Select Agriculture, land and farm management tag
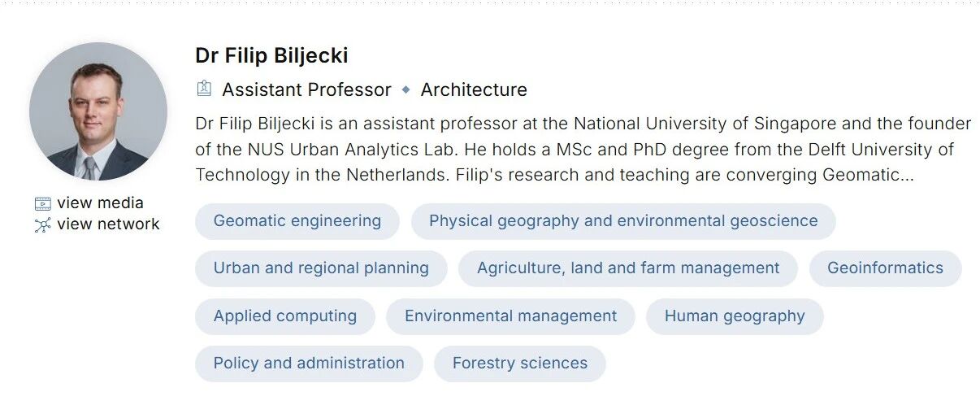 pyautogui.click(x=628, y=268)
